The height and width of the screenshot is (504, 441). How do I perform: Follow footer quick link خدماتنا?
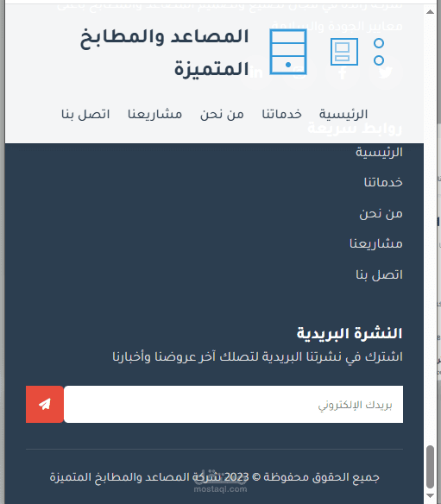click(383, 182)
